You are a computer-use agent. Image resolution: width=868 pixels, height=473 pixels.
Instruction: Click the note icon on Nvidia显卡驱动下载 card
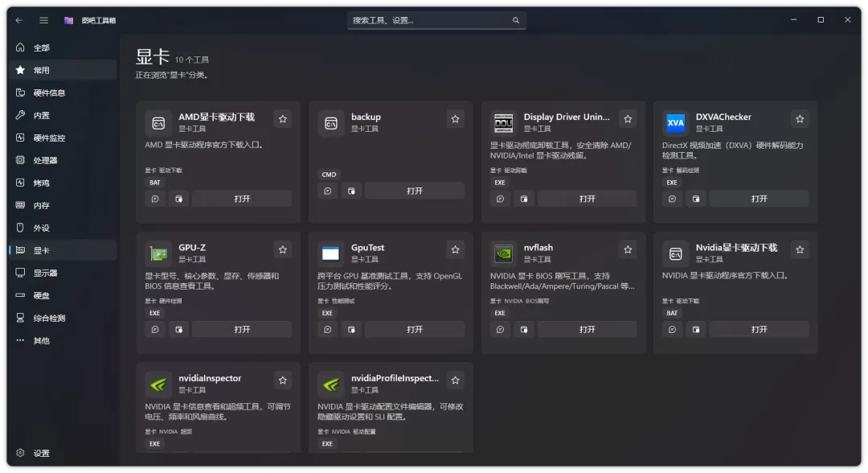tap(673, 330)
